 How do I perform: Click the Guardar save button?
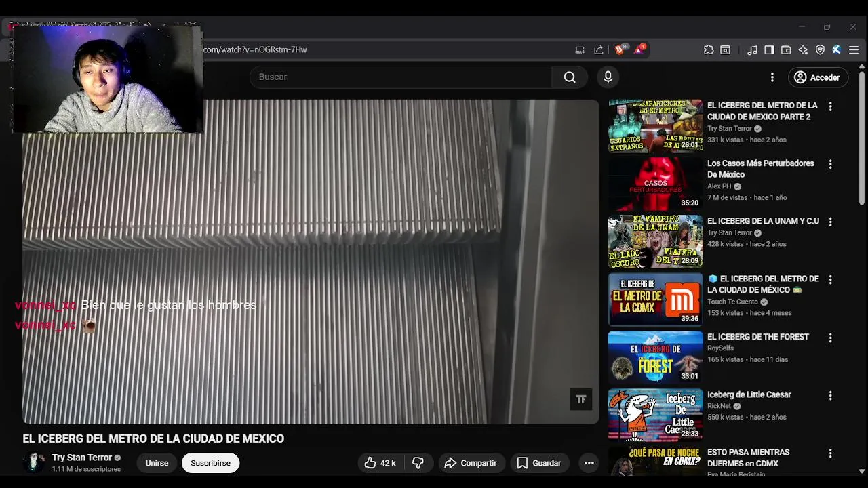[x=540, y=463]
